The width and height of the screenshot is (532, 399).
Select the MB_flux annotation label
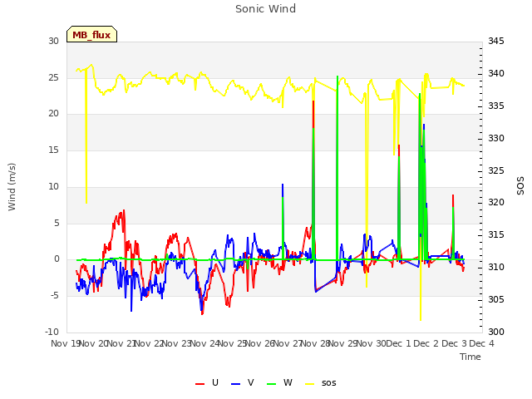(91, 34)
